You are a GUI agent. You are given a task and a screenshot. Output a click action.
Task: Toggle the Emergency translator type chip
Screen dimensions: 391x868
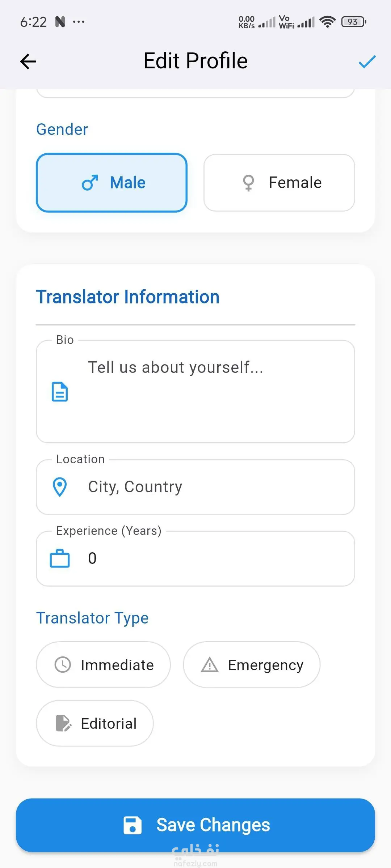tap(252, 665)
